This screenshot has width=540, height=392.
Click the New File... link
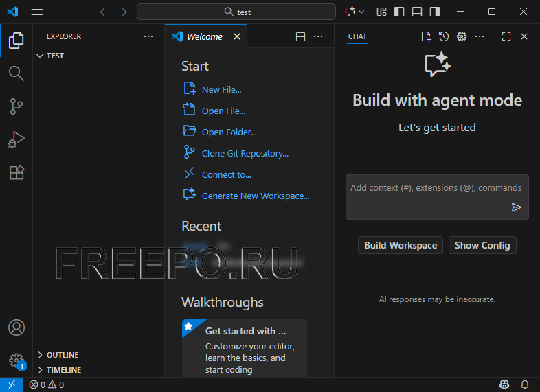[x=221, y=89]
